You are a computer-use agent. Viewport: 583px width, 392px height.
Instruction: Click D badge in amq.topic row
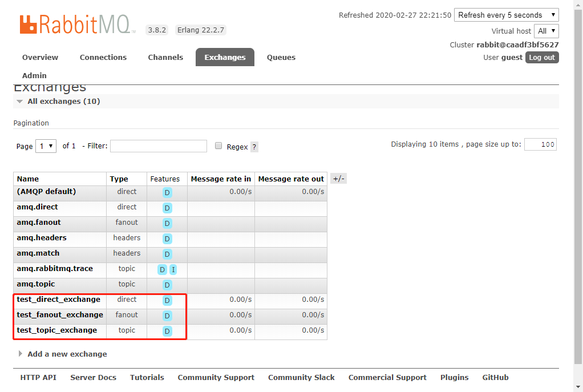click(167, 285)
